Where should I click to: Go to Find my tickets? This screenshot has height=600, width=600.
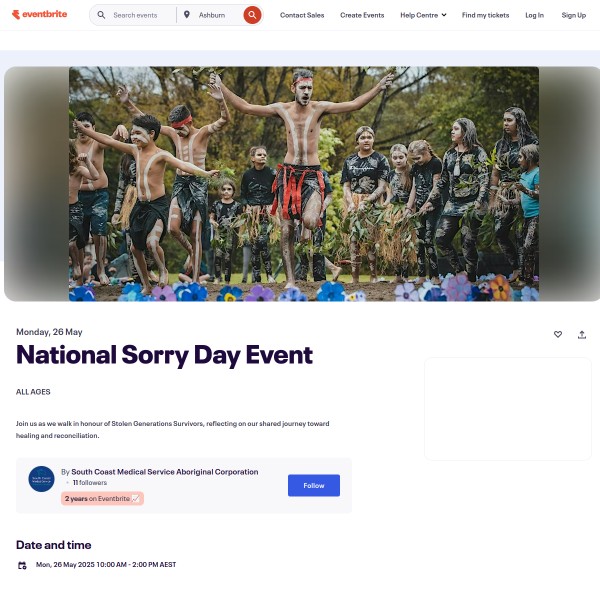click(x=485, y=15)
